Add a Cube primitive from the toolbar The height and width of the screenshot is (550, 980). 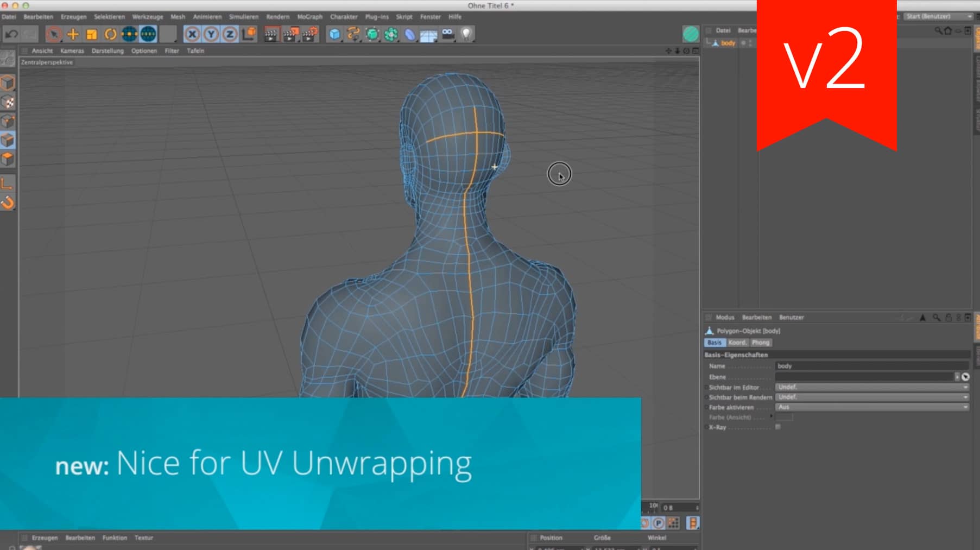[334, 34]
